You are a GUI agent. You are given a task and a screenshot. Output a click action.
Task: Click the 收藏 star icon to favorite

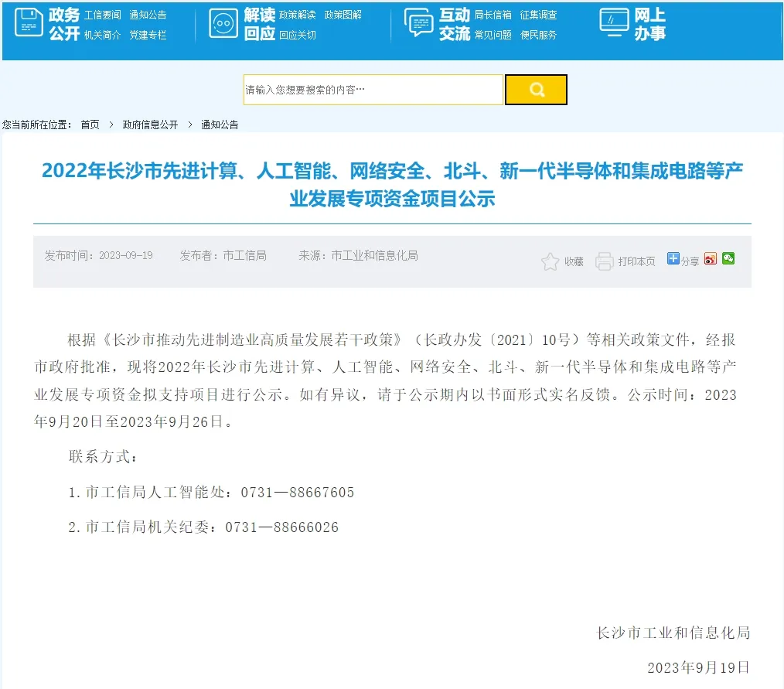pos(549,261)
